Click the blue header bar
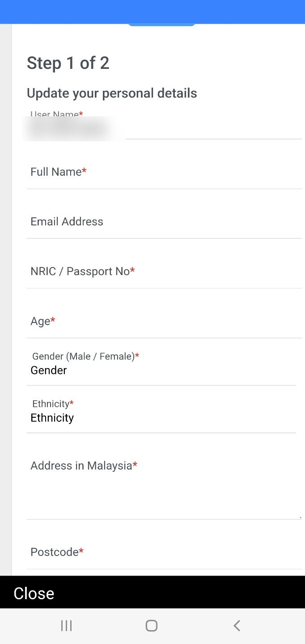The width and height of the screenshot is (305, 644). pyautogui.click(x=152, y=12)
